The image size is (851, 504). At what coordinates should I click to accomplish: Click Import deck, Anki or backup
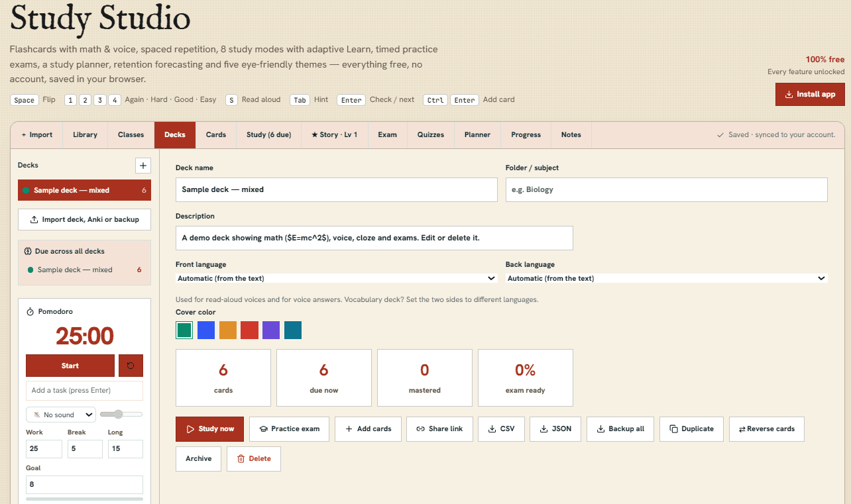coord(84,219)
